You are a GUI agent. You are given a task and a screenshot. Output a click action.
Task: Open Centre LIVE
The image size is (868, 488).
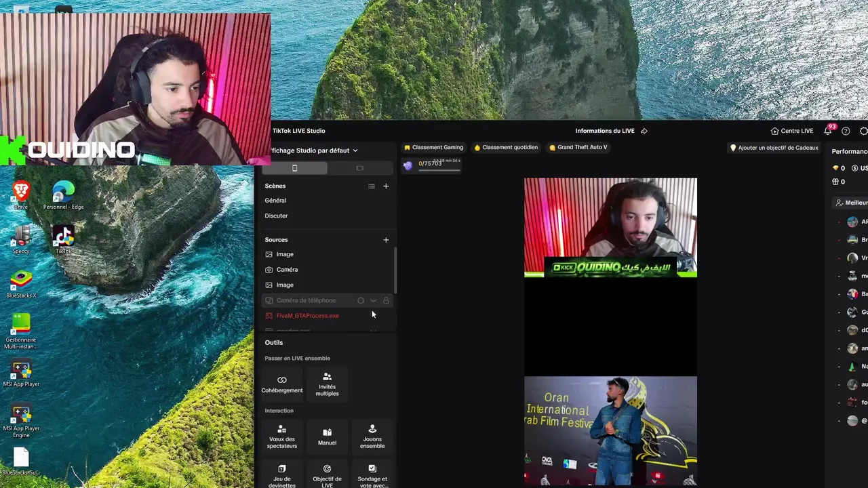pos(792,131)
